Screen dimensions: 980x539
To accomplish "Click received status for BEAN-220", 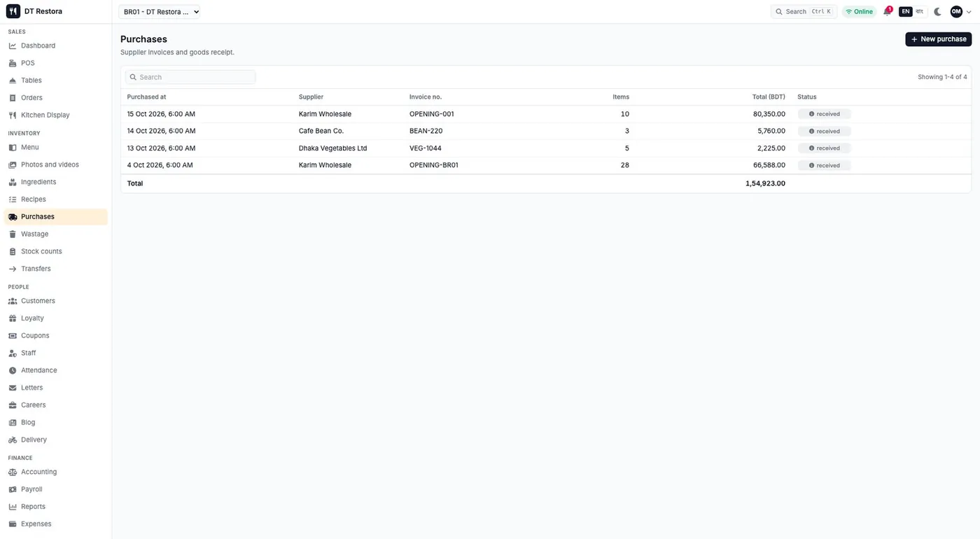I will click(825, 132).
